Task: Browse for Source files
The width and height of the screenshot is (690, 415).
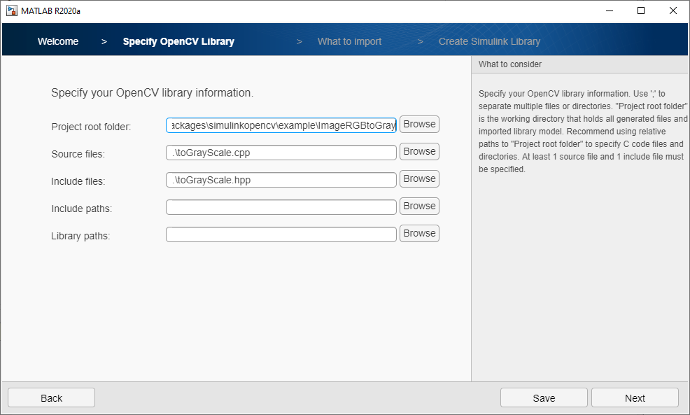Action: click(x=419, y=152)
